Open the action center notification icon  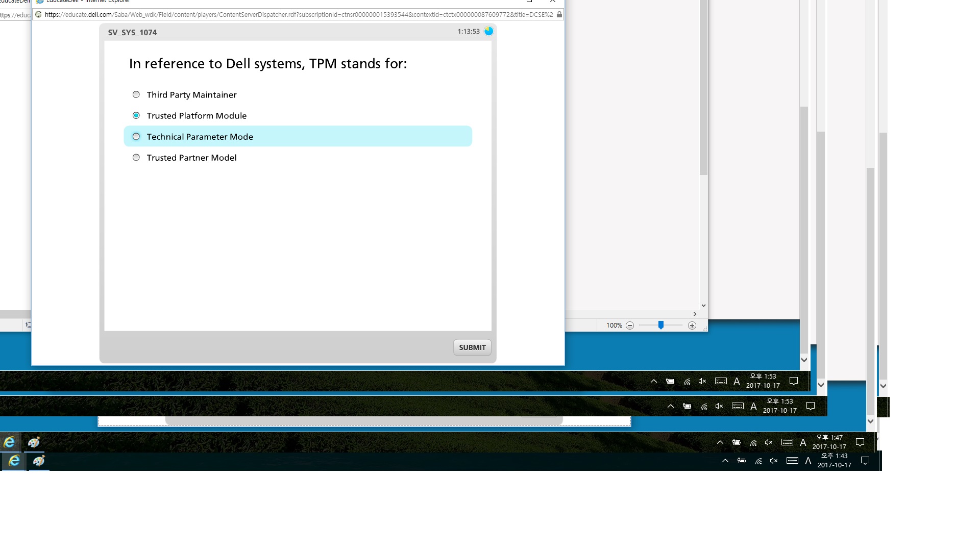[865, 461]
